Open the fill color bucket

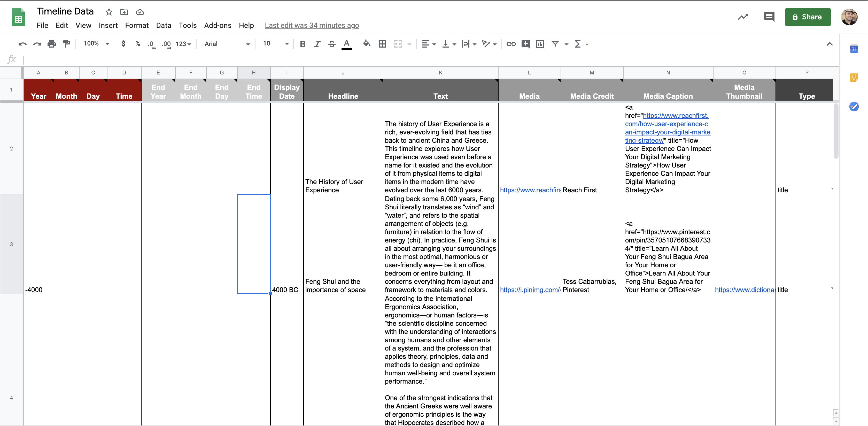point(366,44)
